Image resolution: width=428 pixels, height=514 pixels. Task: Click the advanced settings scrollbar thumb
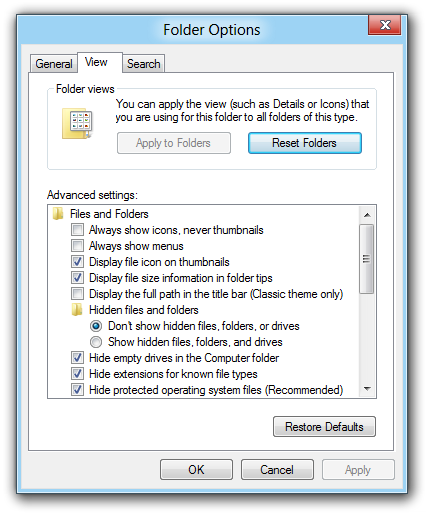367,259
